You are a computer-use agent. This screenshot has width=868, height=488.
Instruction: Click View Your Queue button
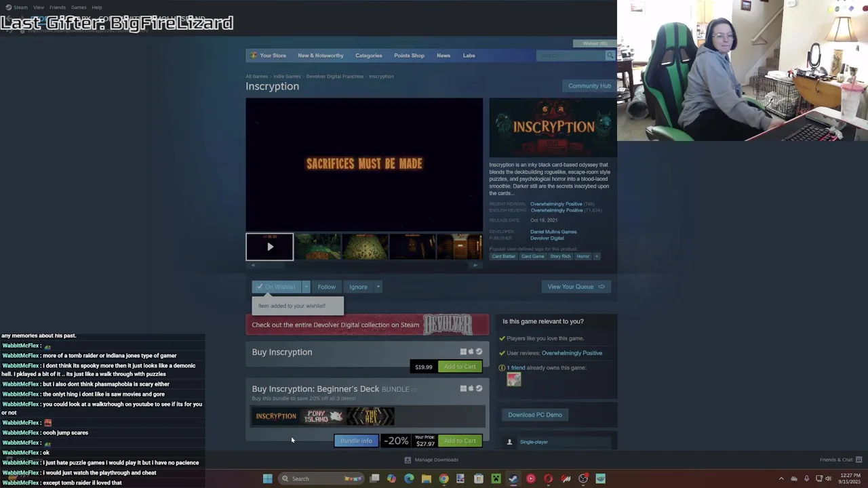click(x=576, y=287)
